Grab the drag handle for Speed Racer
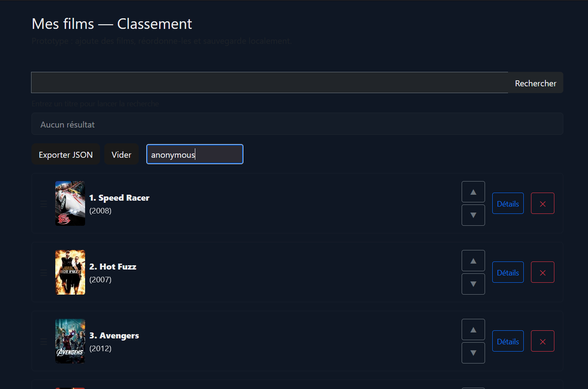This screenshot has width=588, height=389. pos(44,204)
